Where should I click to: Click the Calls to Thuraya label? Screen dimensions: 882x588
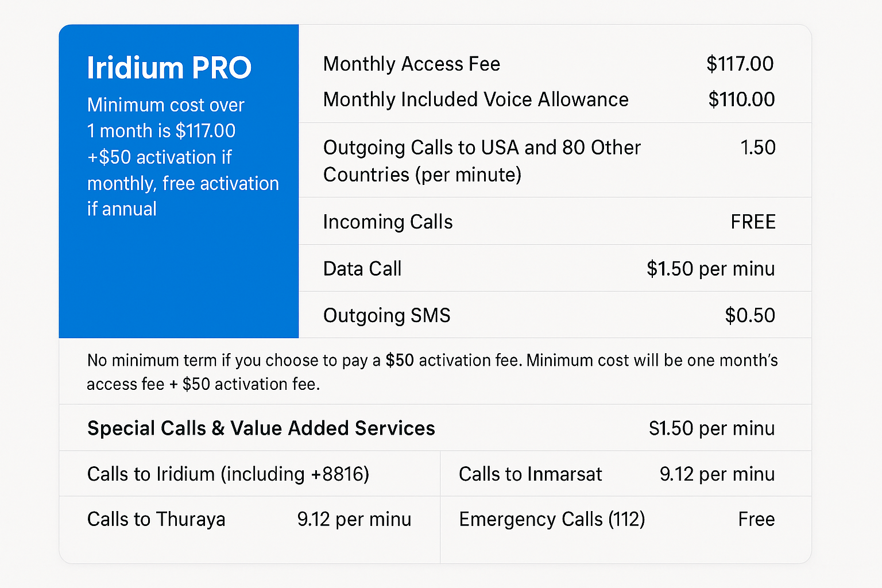pyautogui.click(x=156, y=519)
